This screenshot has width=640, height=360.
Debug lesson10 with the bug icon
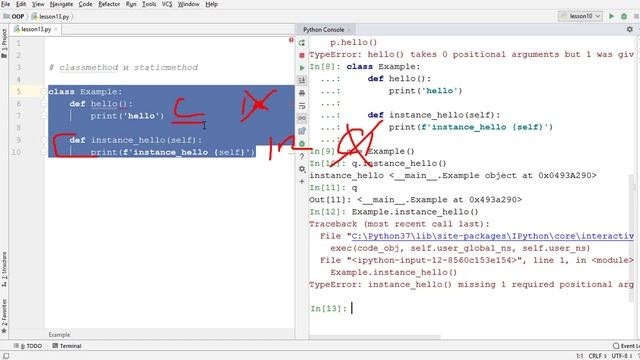pyautogui.click(x=624, y=16)
